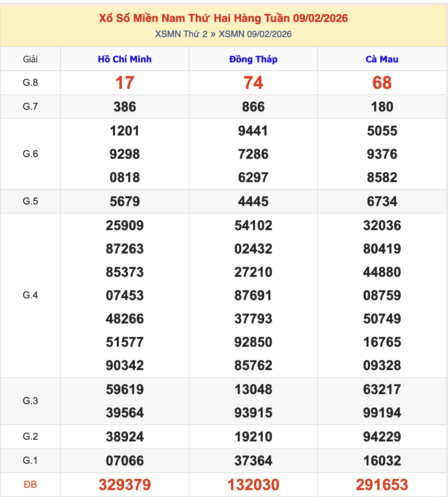
Task: Select the G.7 number 386
Action: [125, 107]
